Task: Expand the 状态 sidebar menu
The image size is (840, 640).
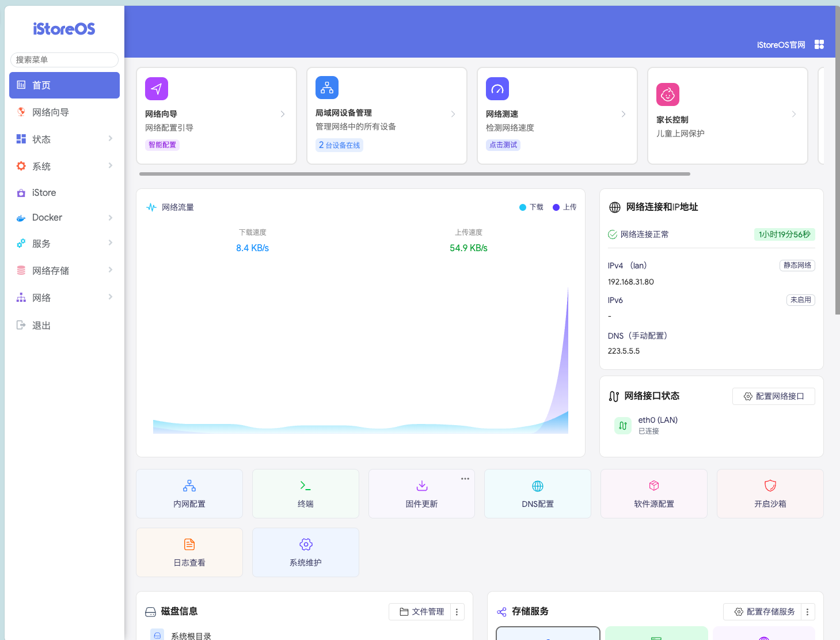Action: pos(64,139)
